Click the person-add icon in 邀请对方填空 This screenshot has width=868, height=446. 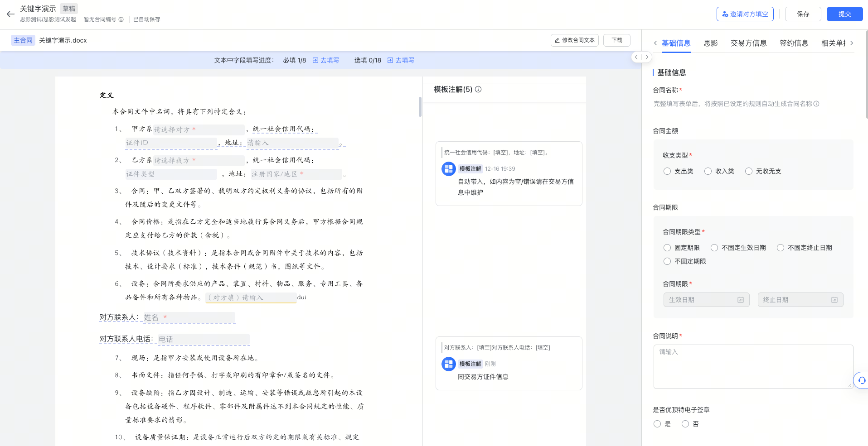724,14
